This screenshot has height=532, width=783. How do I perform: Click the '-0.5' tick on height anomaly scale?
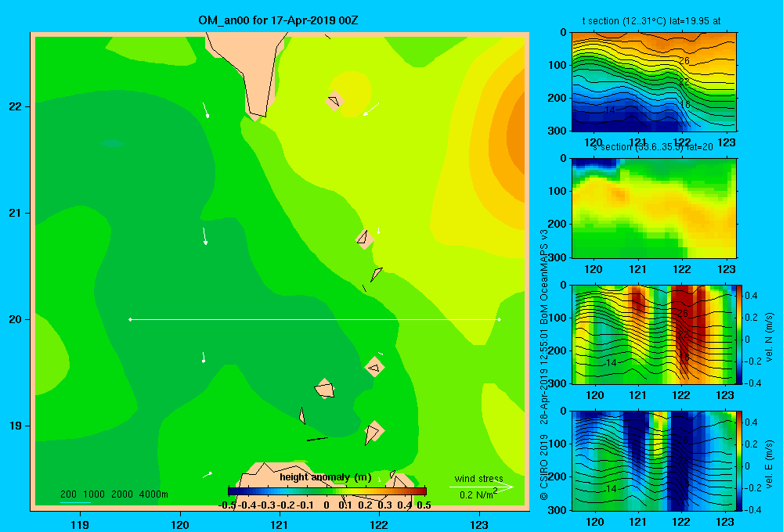(227, 505)
